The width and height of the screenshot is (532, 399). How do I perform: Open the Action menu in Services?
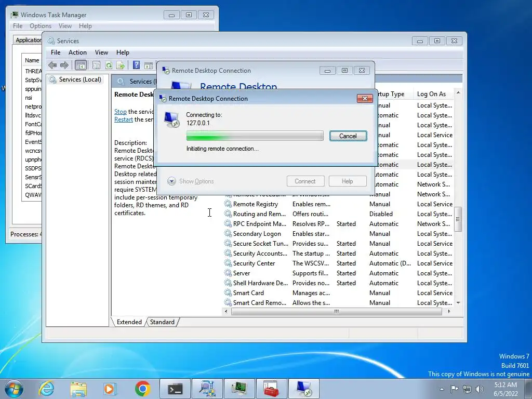(77, 52)
